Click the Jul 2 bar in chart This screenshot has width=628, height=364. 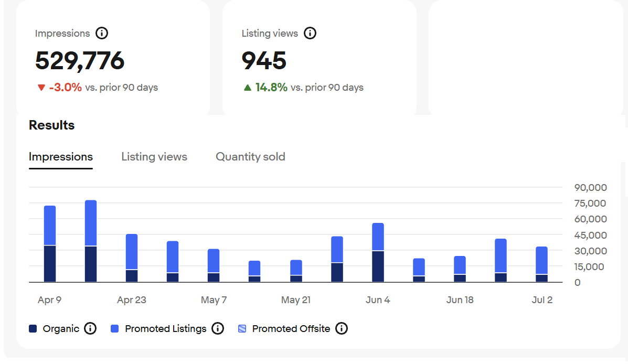tap(541, 264)
